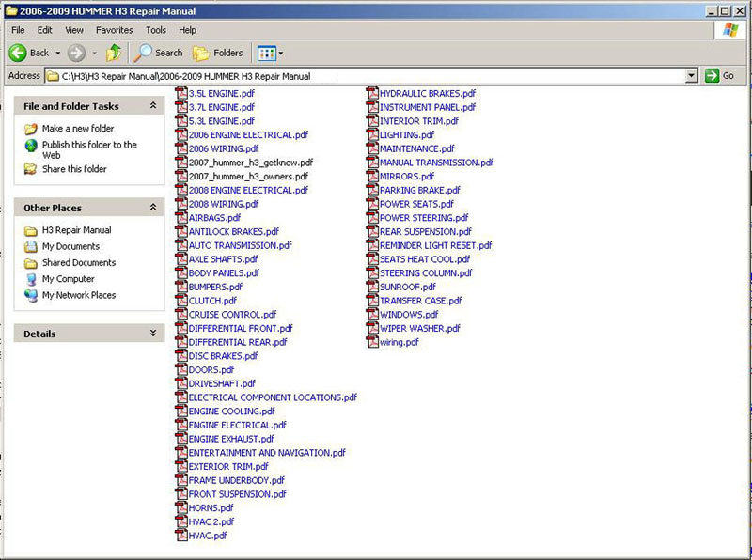Click the Share this folder icon

(x=31, y=169)
